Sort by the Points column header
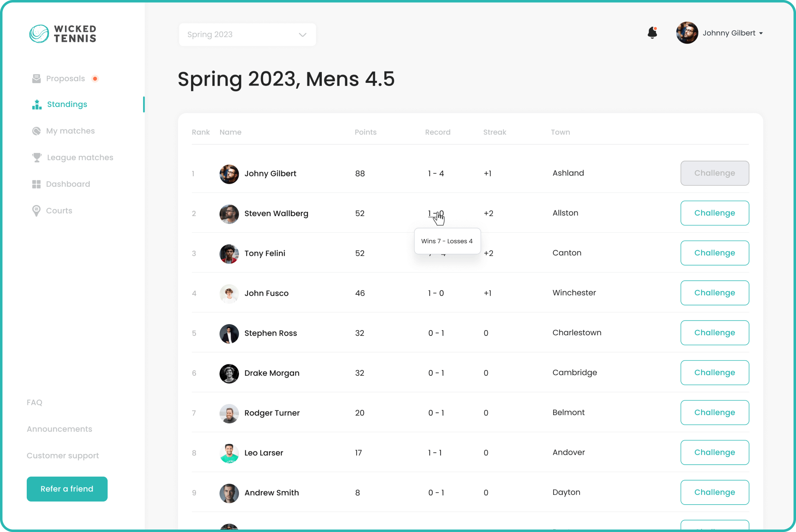Viewport: 796px width, 532px height. click(365, 132)
